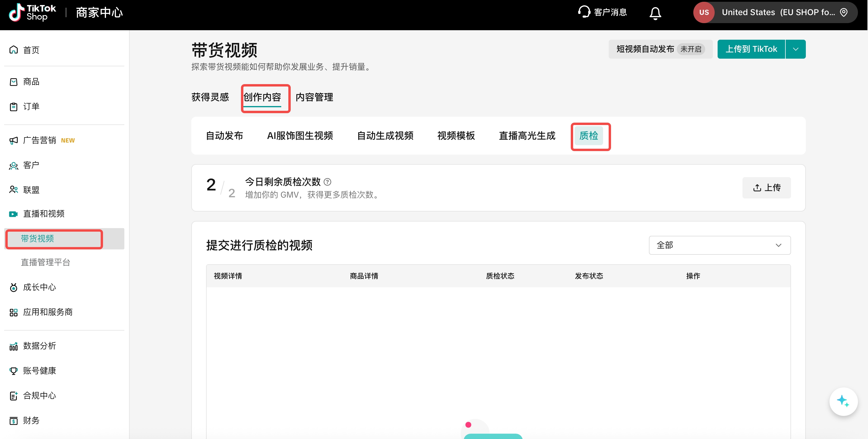Viewport: 868px width, 439px height.
Task: Click the 上传 upload button
Action: (766, 188)
